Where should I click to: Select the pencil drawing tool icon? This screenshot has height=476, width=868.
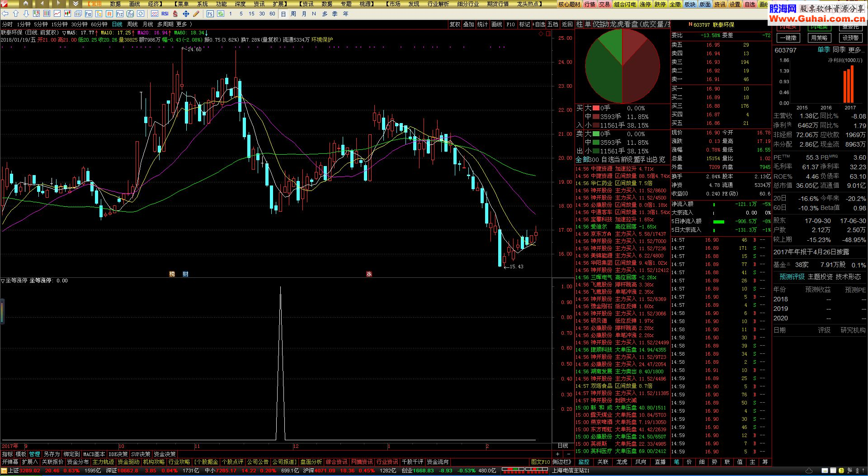[196, 14]
